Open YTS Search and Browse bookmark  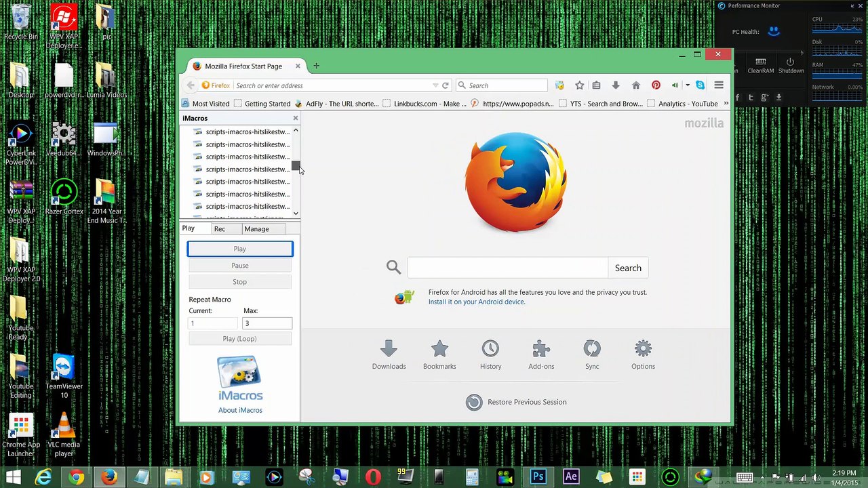[600, 104]
